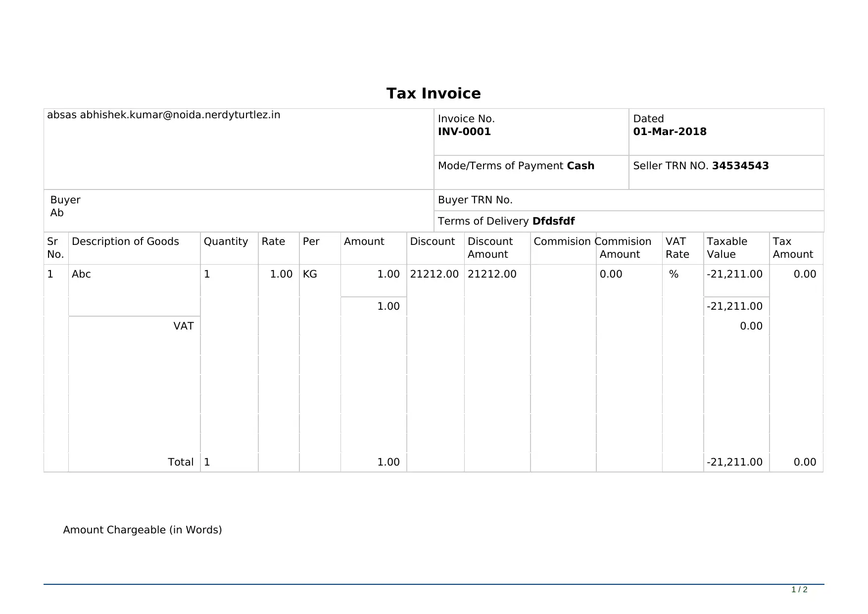868x614 pixels.
Task: Click the 'VAT' row label
Action: coord(183,326)
